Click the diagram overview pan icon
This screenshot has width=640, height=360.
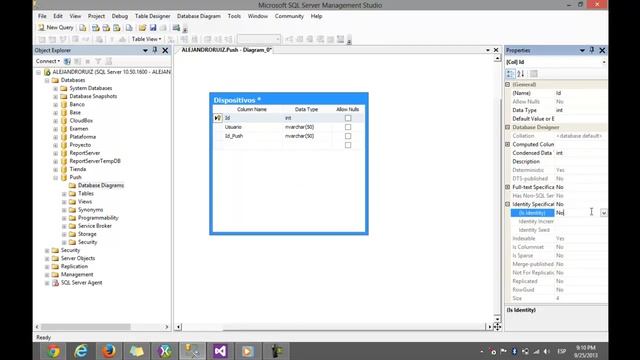[497, 327]
